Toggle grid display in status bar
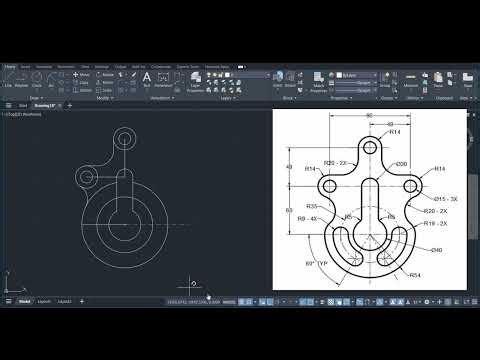The width and height of the screenshot is (480, 360). [242, 302]
